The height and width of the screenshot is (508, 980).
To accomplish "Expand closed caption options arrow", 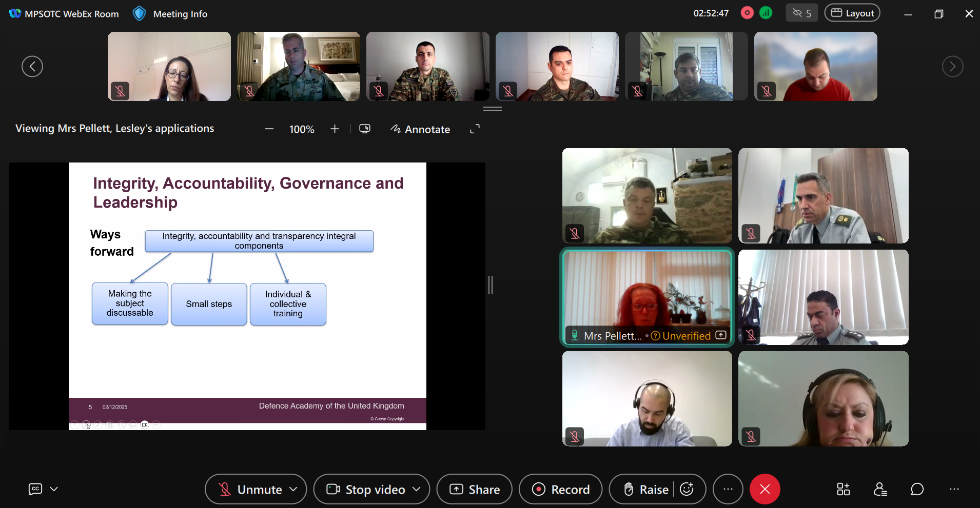I will pos(54,489).
